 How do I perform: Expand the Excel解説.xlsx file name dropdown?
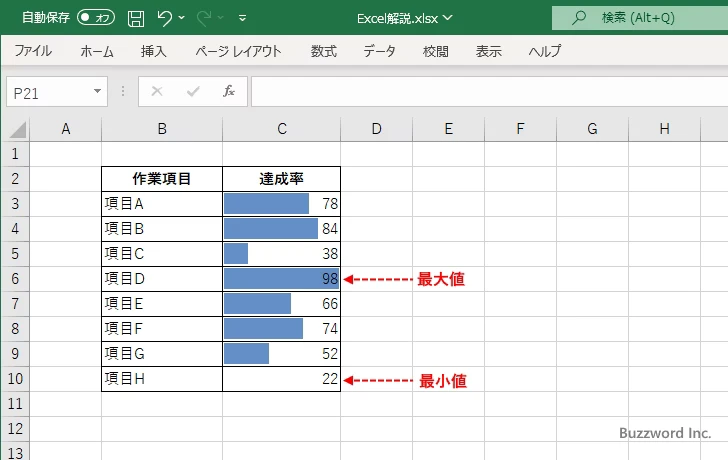[x=448, y=18]
